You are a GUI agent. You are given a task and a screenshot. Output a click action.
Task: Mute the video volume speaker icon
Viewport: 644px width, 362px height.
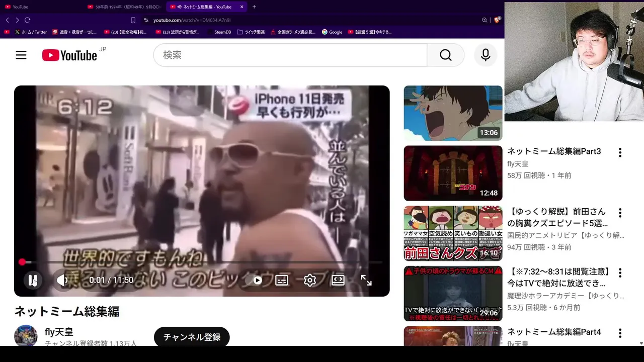coord(62,280)
